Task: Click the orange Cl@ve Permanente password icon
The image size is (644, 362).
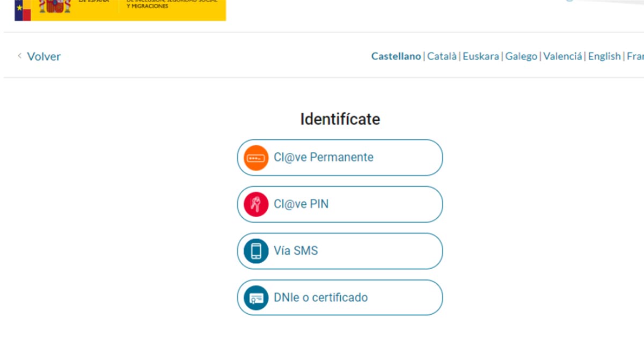Action: click(256, 158)
